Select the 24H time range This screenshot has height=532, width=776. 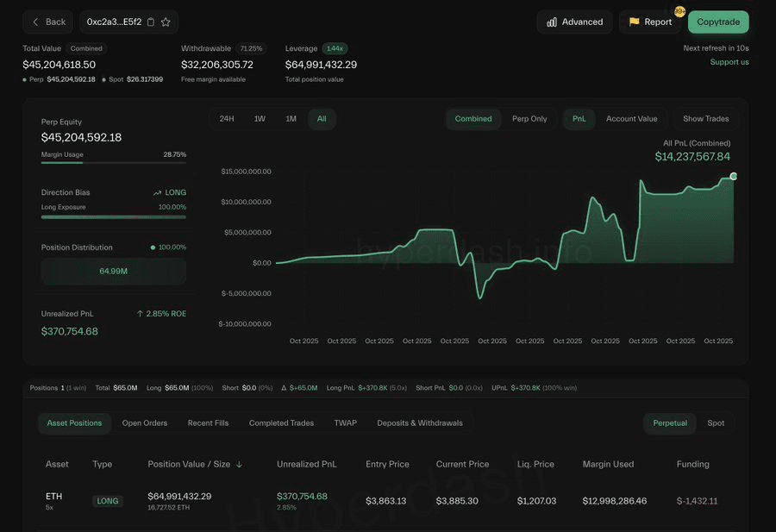point(227,119)
